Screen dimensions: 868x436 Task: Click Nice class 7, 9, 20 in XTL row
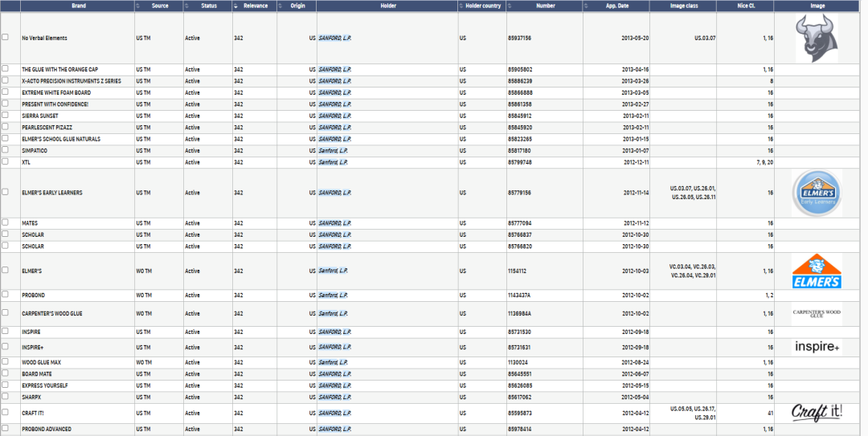point(767,163)
